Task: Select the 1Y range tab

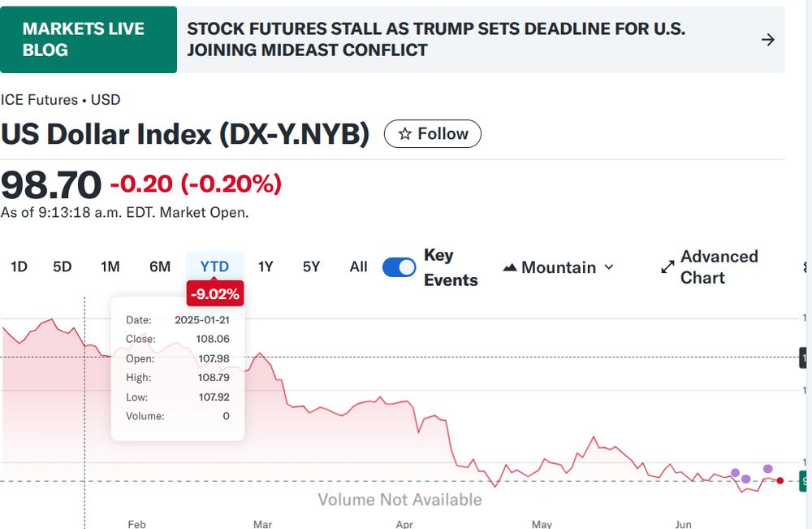Action: [266, 267]
